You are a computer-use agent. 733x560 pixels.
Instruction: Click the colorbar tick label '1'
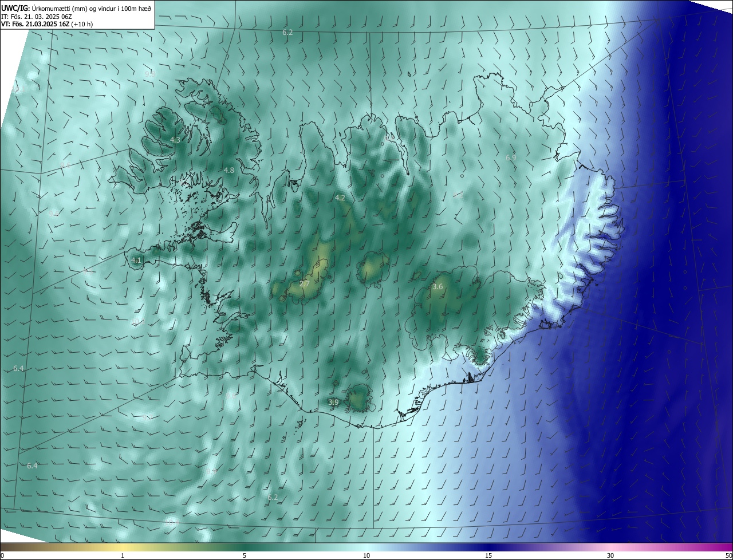tap(123, 555)
